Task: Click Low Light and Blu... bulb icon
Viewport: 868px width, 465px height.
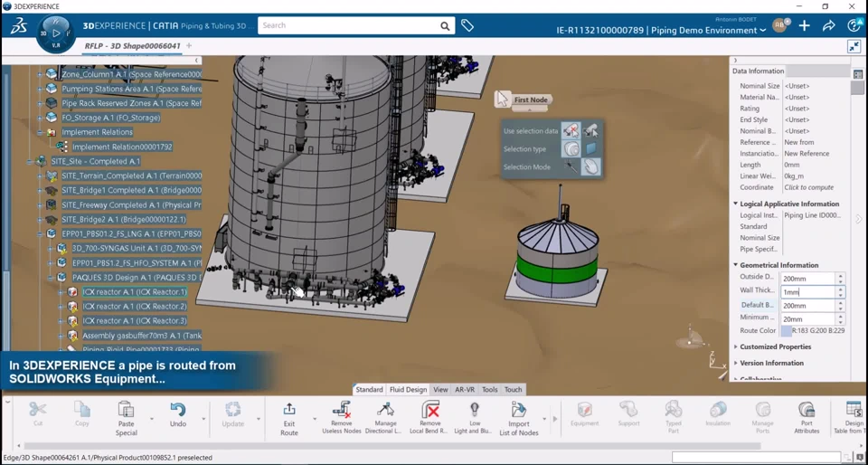Action: pos(474,409)
